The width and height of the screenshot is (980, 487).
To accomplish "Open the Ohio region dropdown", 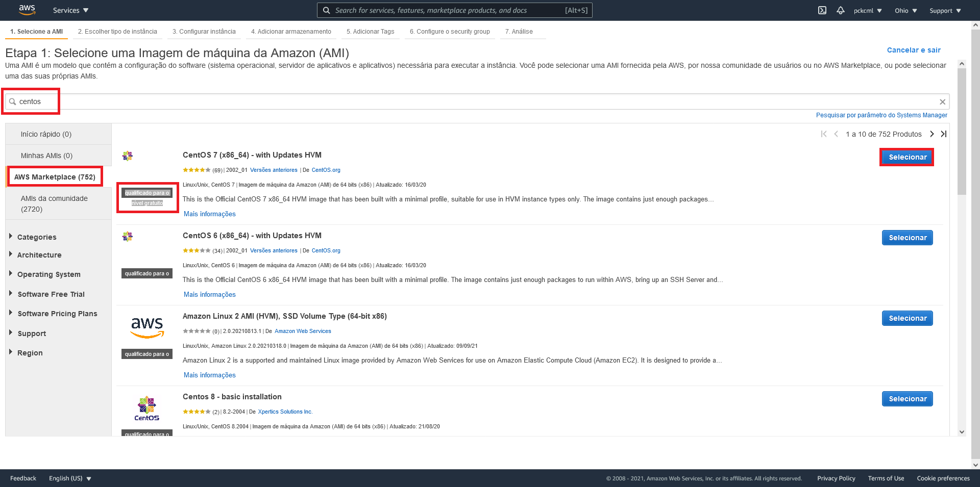I will pyautogui.click(x=905, y=10).
